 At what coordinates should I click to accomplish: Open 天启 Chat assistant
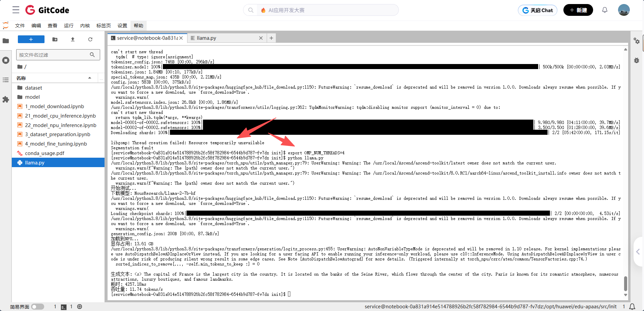point(537,10)
